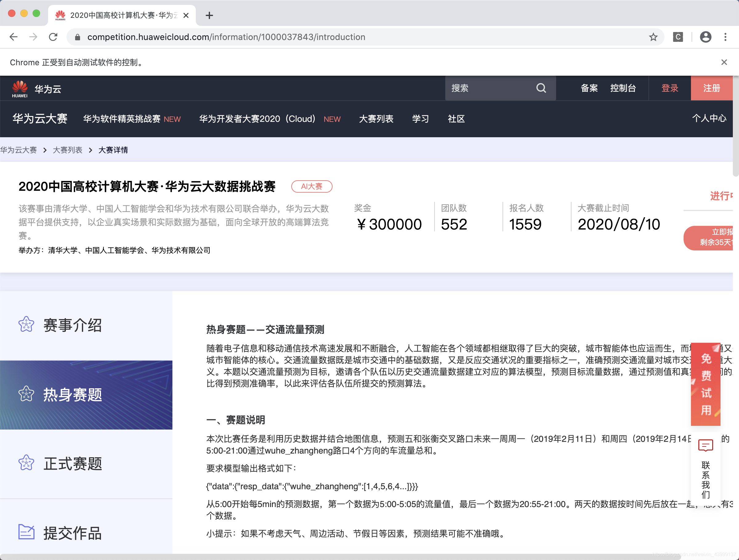Click heading 一、赛题说明
This screenshot has width=739, height=560.
coord(236,420)
